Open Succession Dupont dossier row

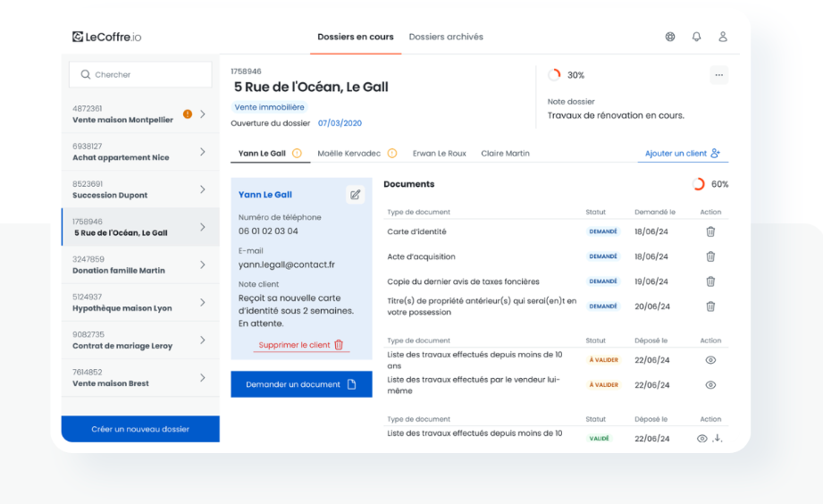pos(140,189)
